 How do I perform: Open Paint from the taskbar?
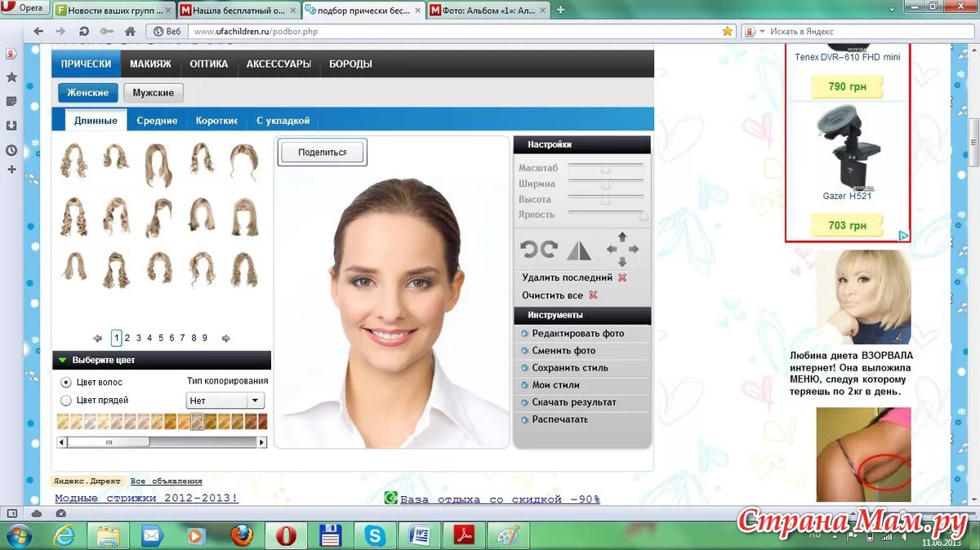pos(508,535)
